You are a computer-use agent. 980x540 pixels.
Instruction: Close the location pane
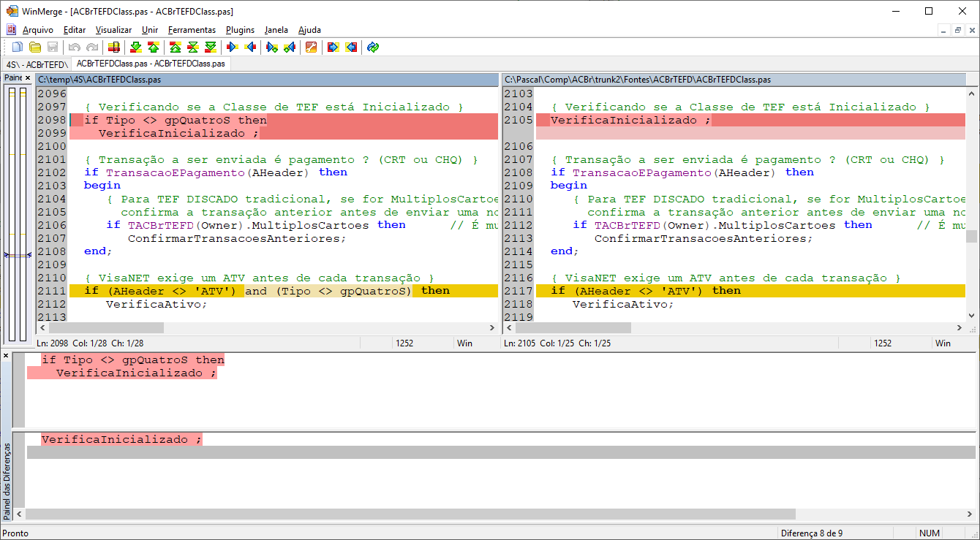[28, 77]
